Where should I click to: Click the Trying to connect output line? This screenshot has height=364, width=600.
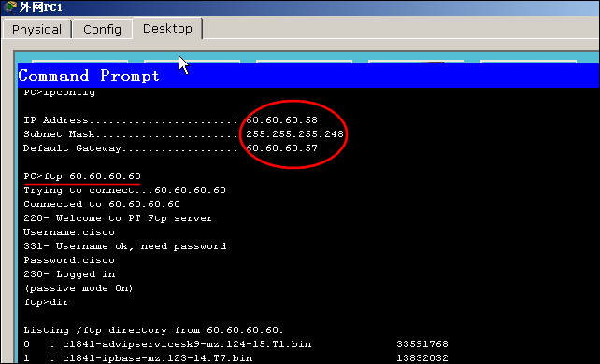pyautogui.click(x=124, y=190)
